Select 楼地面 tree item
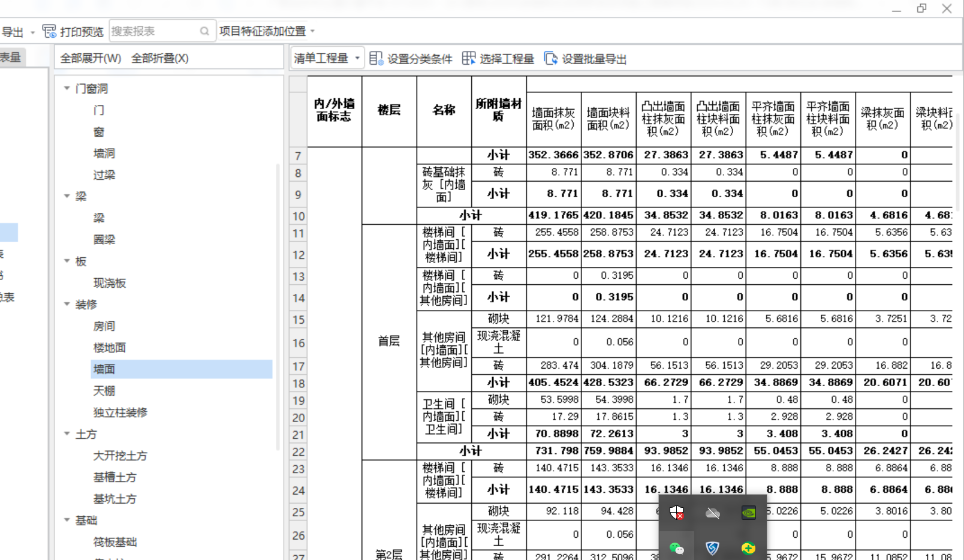964x560 pixels. tap(110, 348)
